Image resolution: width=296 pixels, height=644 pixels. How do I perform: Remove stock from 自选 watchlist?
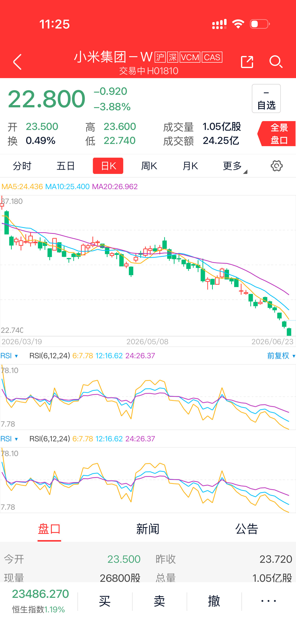point(266,98)
